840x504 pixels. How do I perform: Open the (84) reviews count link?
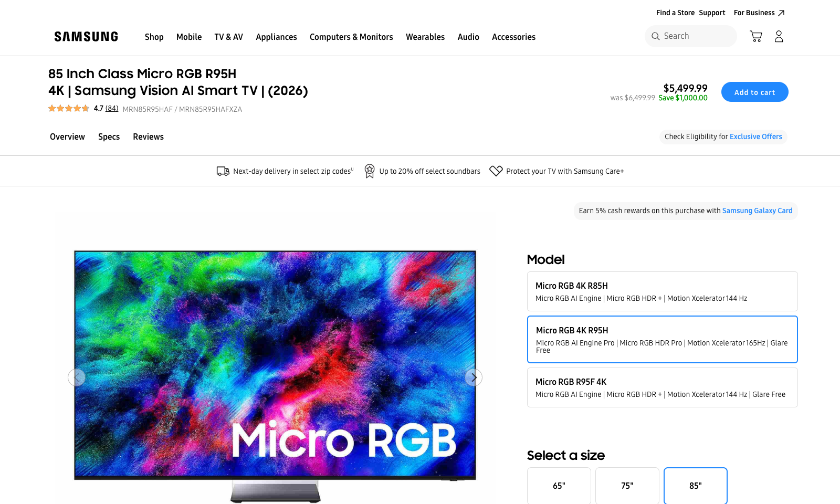pyautogui.click(x=112, y=109)
